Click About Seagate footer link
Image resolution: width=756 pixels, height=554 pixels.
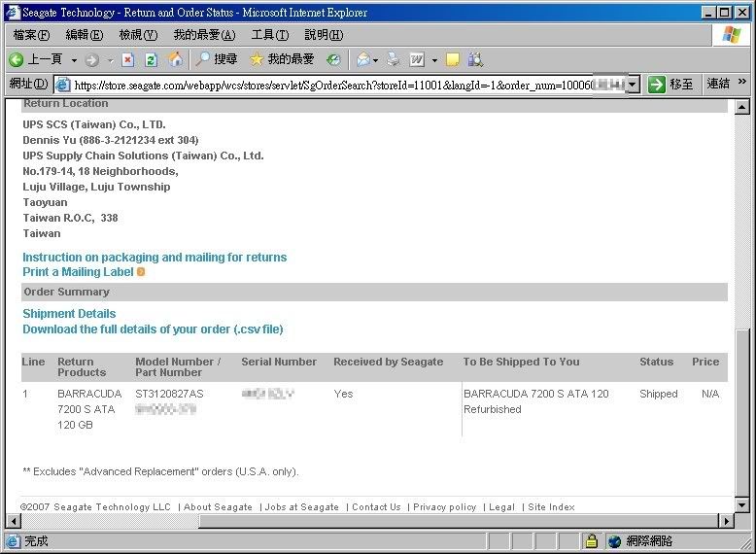point(218,506)
